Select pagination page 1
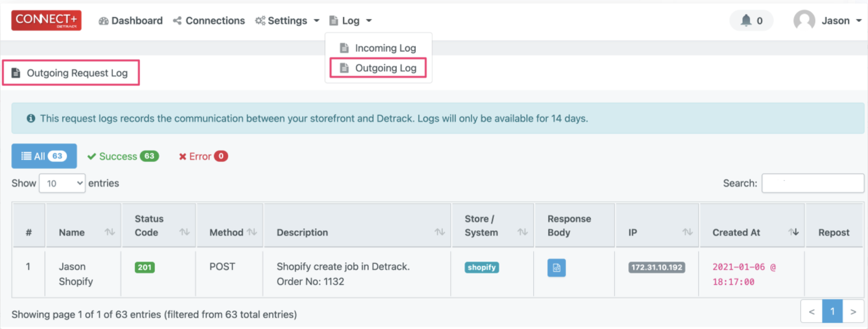 pyautogui.click(x=832, y=311)
